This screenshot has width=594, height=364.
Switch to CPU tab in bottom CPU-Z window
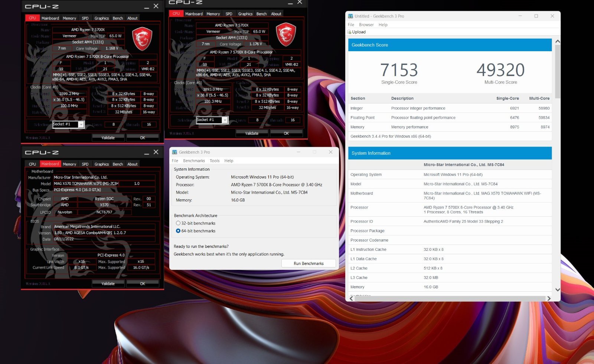33,164
